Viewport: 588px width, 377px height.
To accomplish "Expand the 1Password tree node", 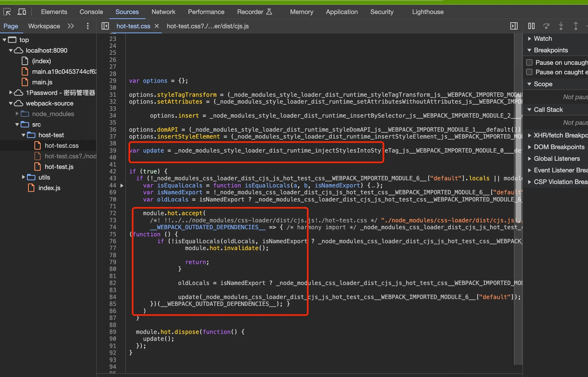I will [11, 93].
